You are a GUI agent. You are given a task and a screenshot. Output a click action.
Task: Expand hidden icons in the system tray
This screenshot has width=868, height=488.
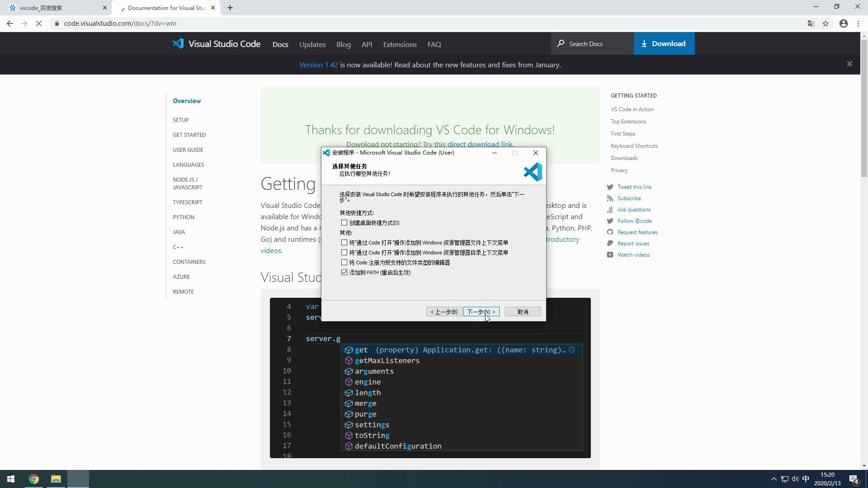pyautogui.click(x=774, y=479)
